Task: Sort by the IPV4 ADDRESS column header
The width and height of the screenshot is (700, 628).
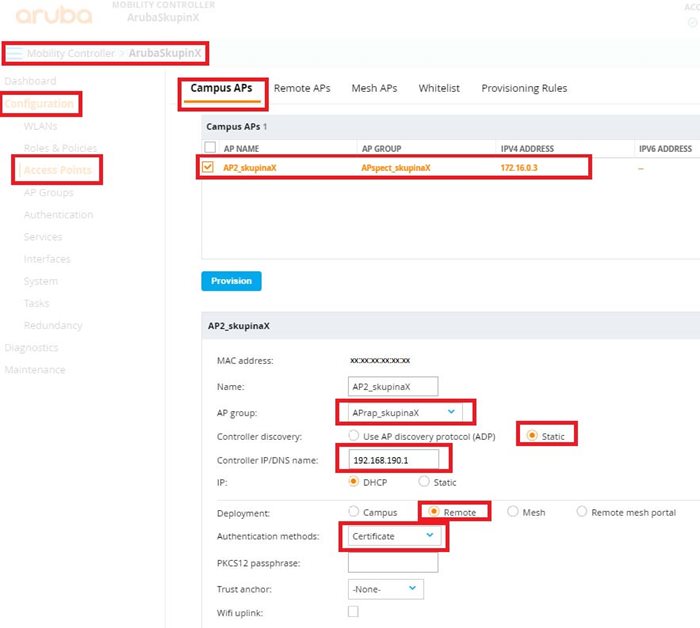Action: [527, 149]
